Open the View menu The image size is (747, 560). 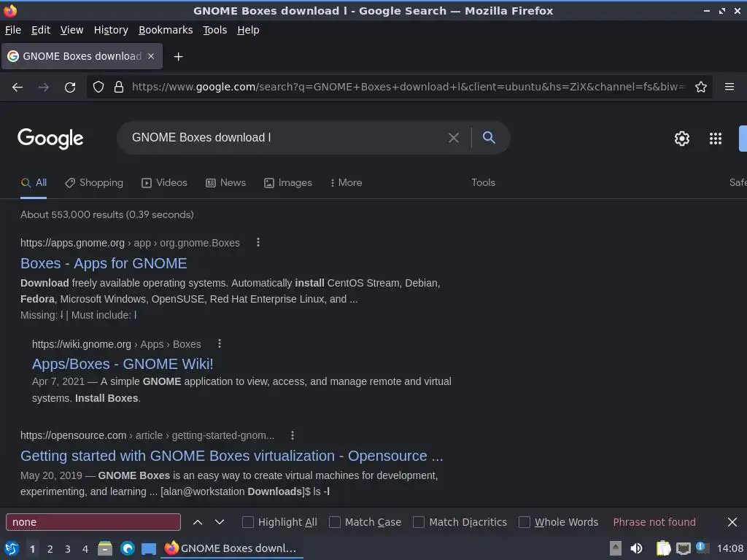[71, 30]
